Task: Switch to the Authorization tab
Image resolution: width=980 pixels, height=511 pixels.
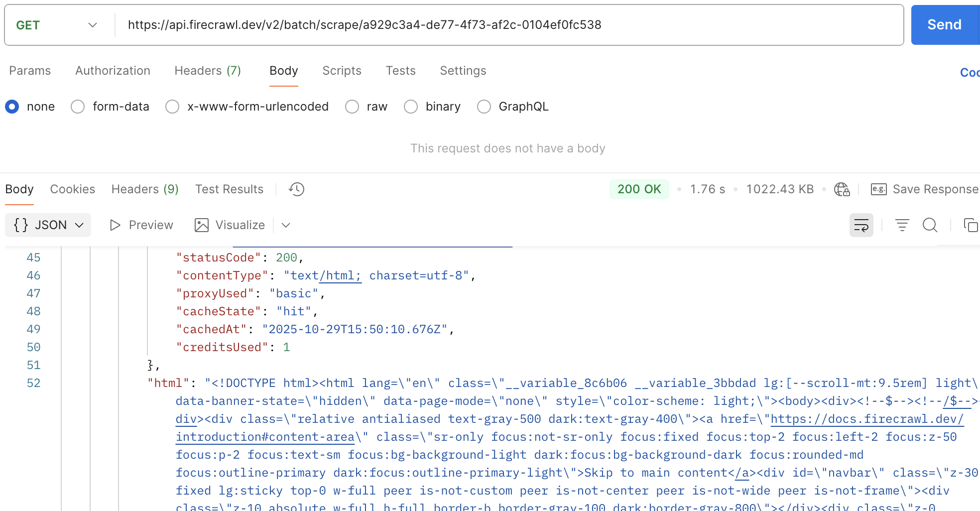Action: click(x=113, y=71)
